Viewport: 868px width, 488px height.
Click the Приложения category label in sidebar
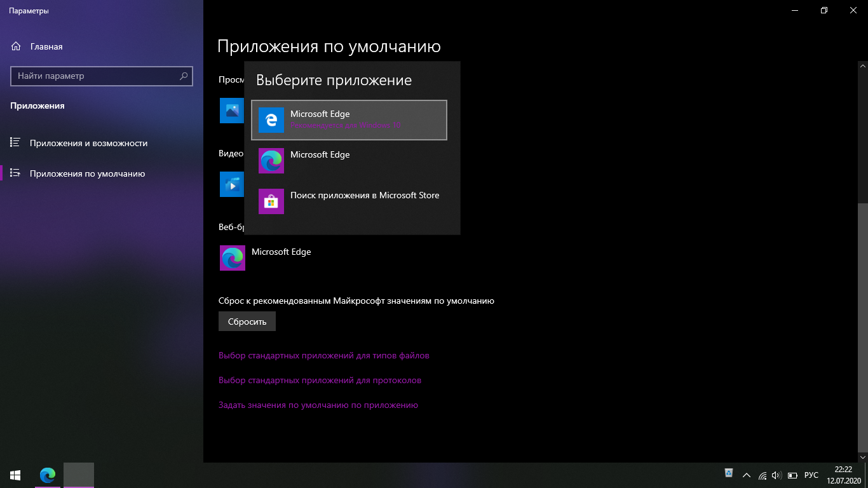[x=37, y=105]
